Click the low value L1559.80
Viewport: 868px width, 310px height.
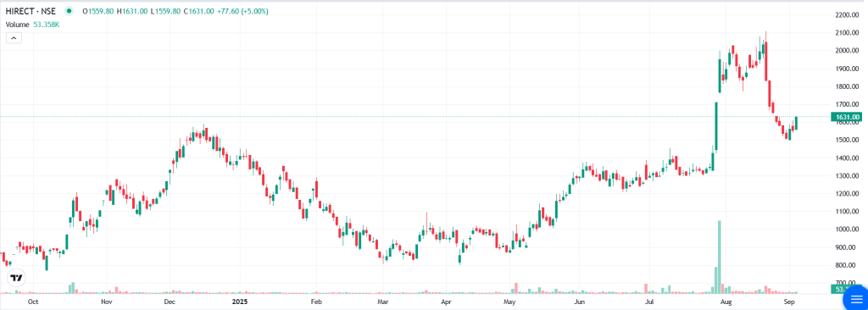pyautogui.click(x=165, y=11)
